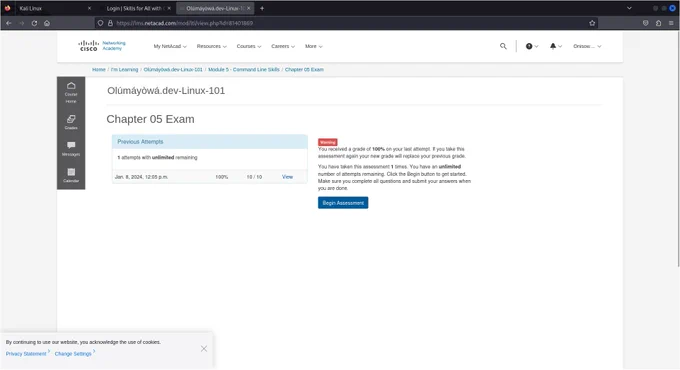Screen dimensions: 680x370
Task: Click the Home breadcrumb link
Action: pyautogui.click(x=99, y=69)
